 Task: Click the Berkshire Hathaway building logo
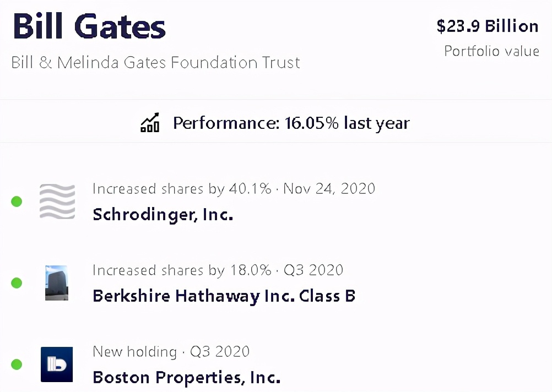57,283
